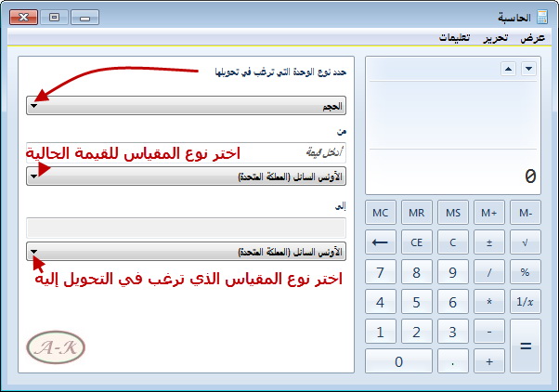Click digit 6 on keypad

tap(453, 302)
